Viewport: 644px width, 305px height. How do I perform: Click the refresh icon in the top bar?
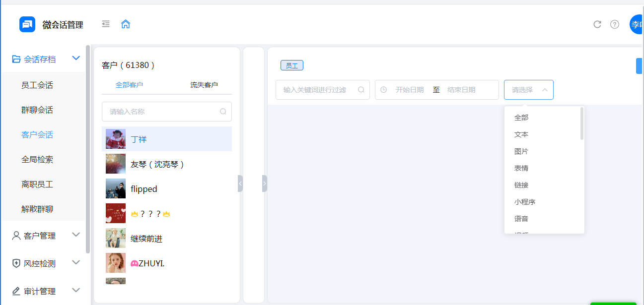pos(597,24)
